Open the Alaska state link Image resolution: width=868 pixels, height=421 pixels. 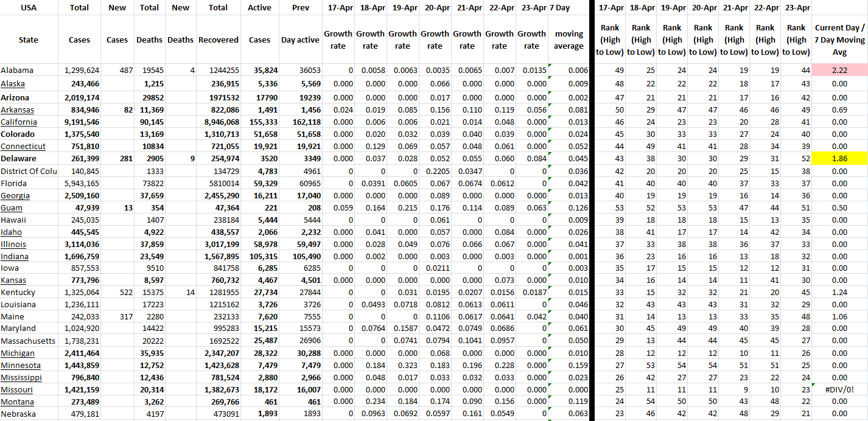pyautogui.click(x=13, y=83)
